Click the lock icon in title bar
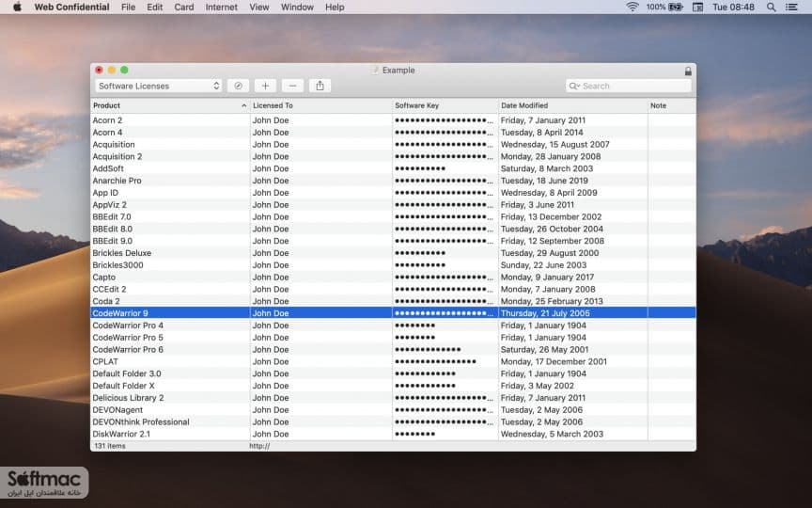This screenshot has height=508, width=812. click(x=688, y=71)
